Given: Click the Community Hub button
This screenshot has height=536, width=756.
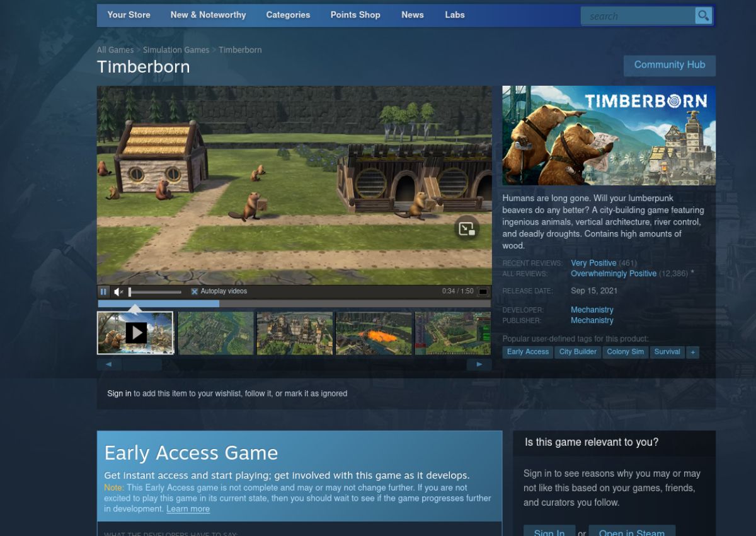Looking at the screenshot, I should pos(670,65).
